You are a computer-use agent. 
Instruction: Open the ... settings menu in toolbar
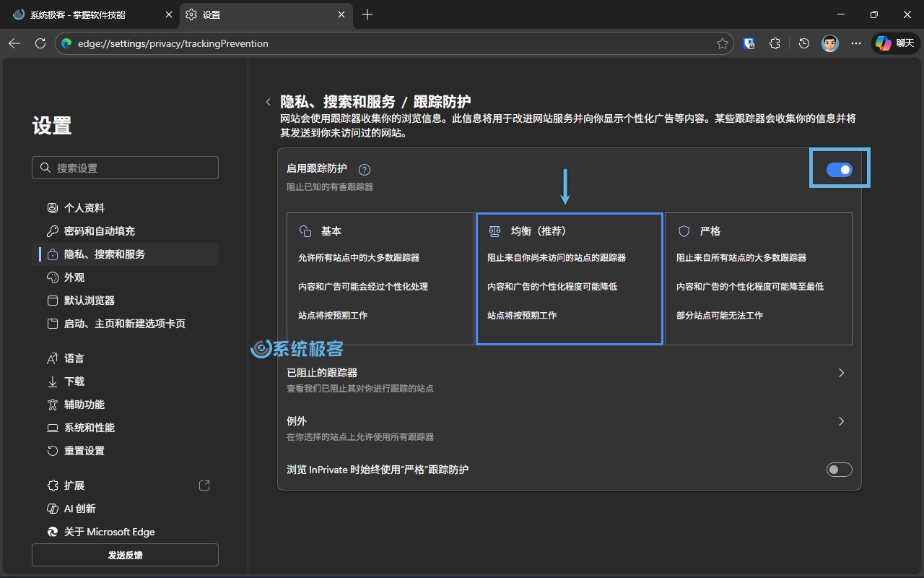(855, 43)
